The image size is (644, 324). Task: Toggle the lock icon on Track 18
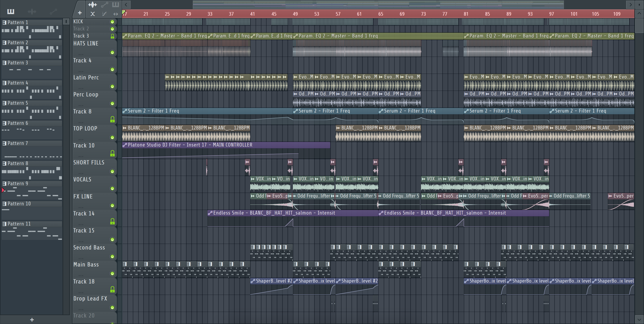point(112,290)
